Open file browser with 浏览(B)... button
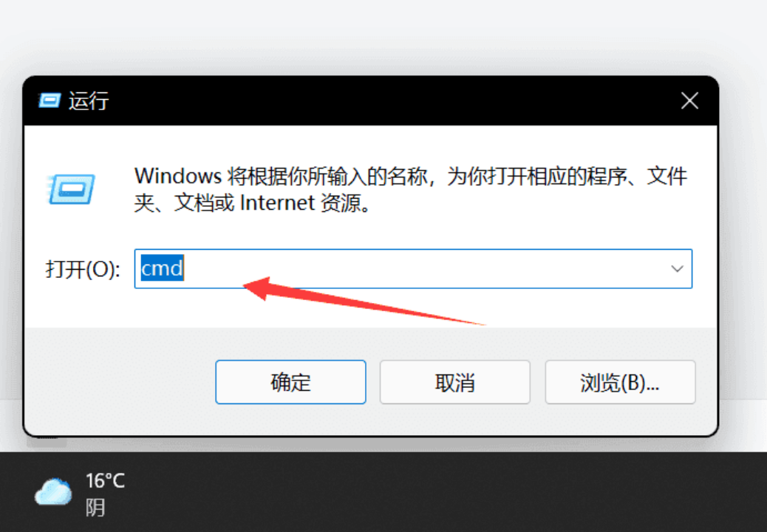The width and height of the screenshot is (767, 532). (620, 383)
